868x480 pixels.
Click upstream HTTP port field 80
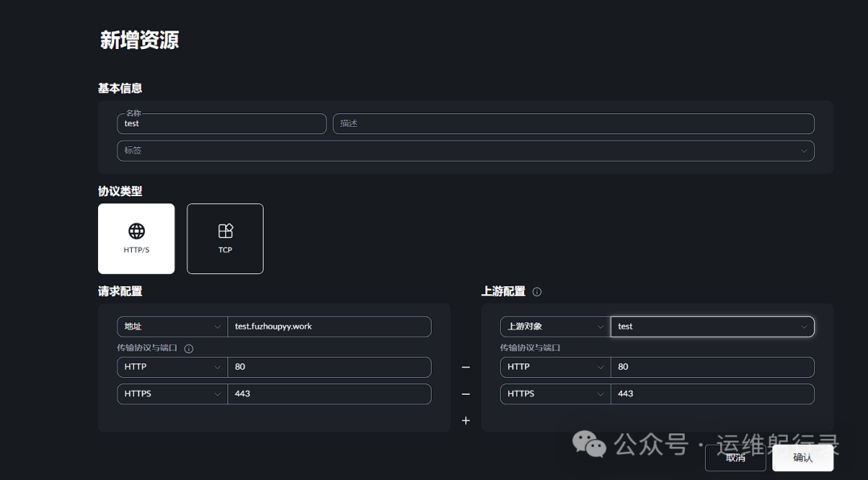click(712, 367)
